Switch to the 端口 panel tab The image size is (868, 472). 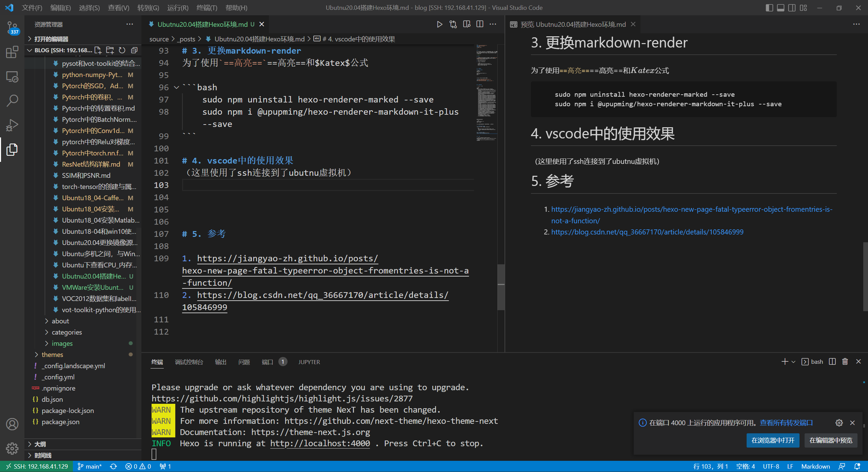pos(268,362)
